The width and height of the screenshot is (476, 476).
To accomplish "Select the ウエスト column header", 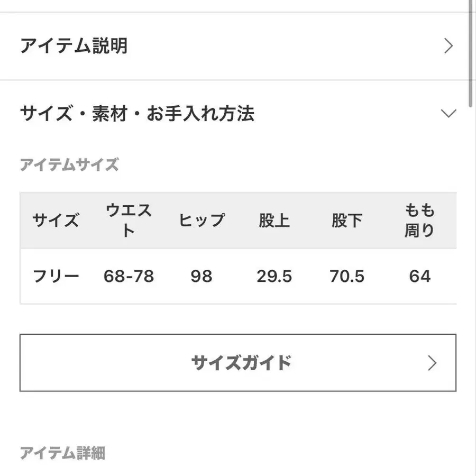I will (x=130, y=221).
